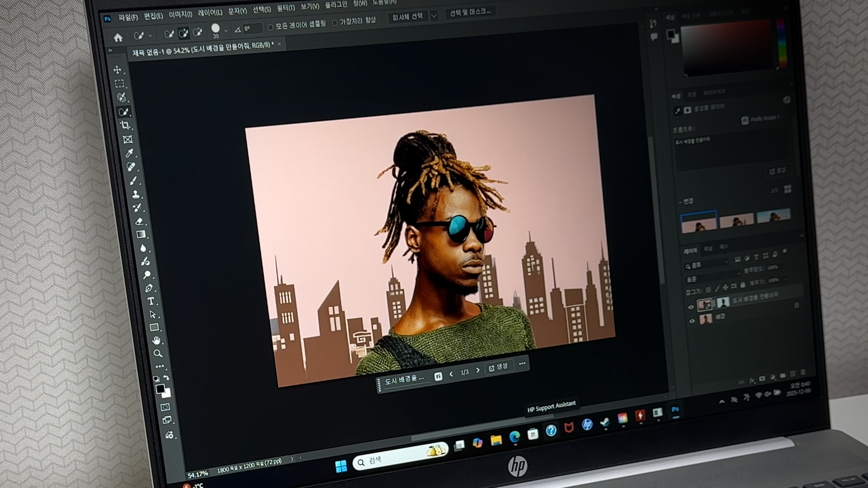Click the Home icon in options bar
Screen dimensions: 868x488
point(118,38)
